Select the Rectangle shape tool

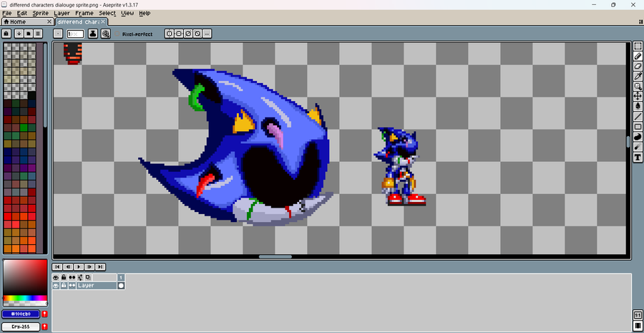coord(638,127)
